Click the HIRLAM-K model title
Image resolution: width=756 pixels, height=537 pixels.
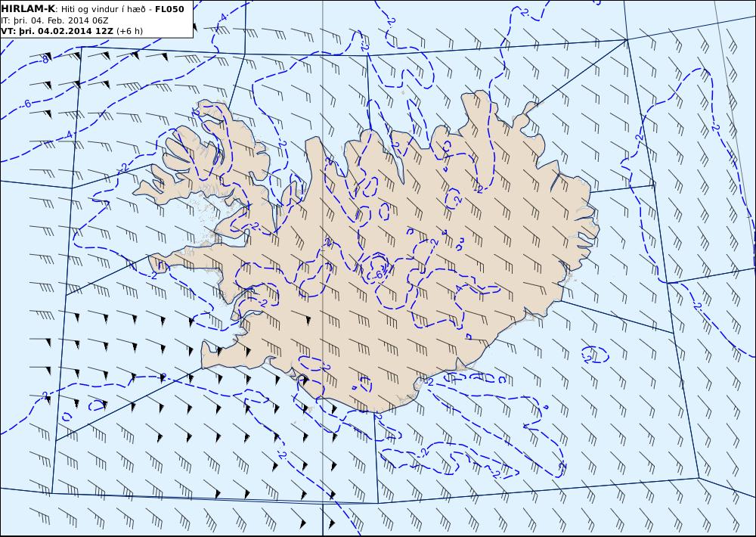(29, 8)
